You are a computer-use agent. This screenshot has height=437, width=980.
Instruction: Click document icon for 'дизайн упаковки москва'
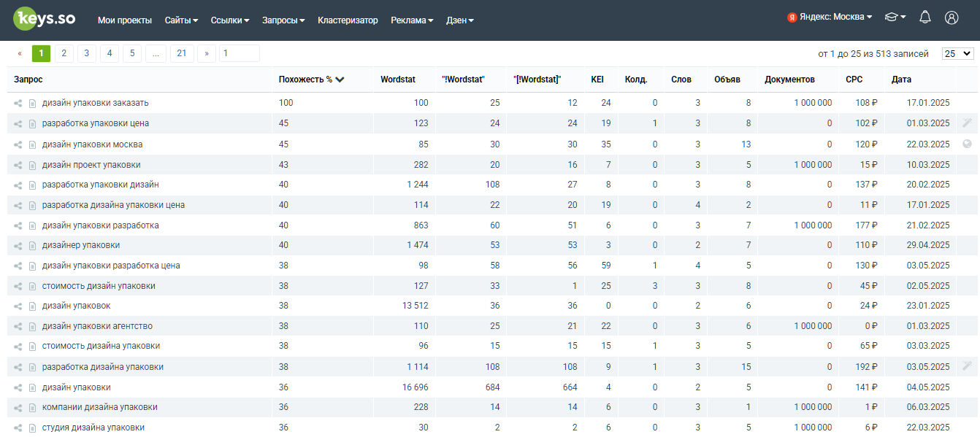(32, 144)
